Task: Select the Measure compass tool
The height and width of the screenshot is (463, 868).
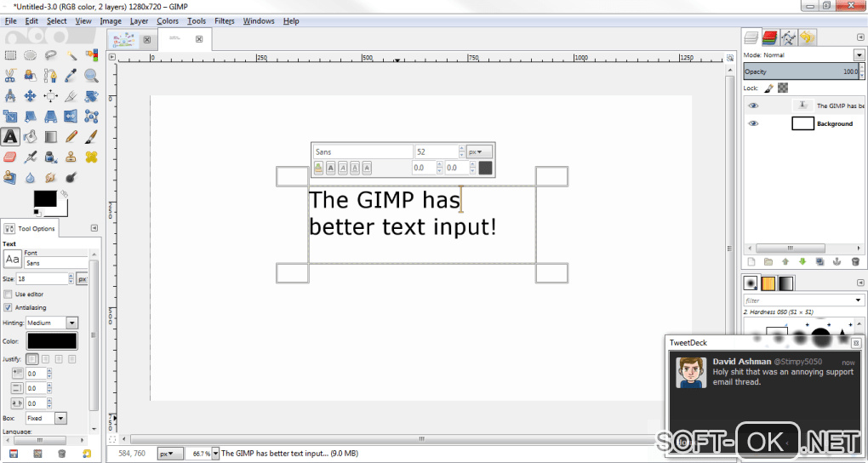Action: (x=10, y=96)
